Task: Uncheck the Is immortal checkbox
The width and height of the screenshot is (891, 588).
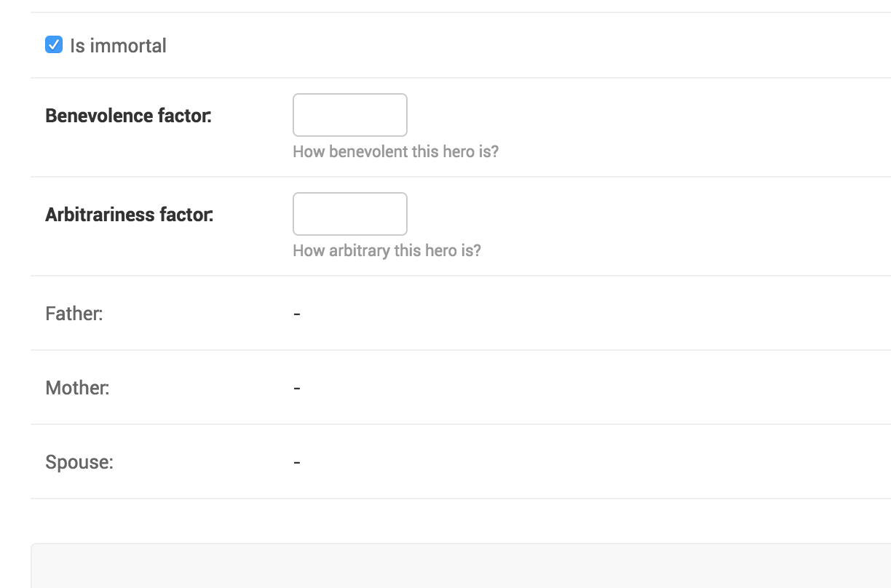Action: (54, 45)
